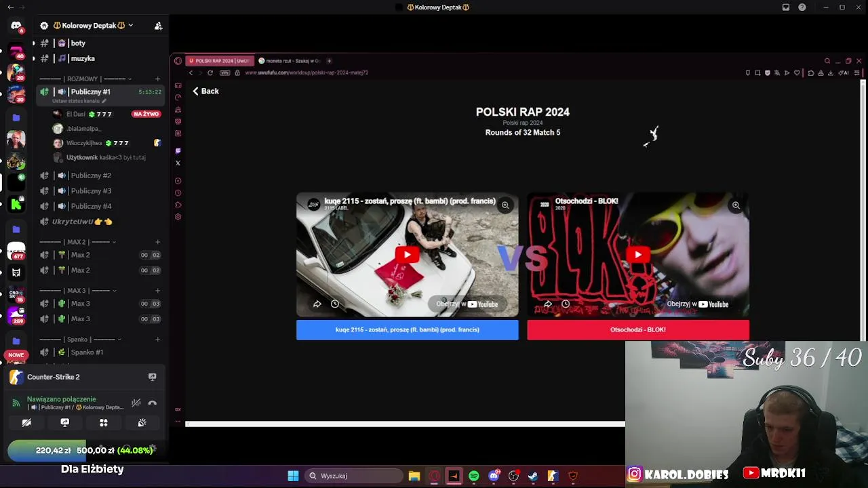The height and width of the screenshot is (488, 868).
Task: Click taskbar Wyszukaj search box
Action: [x=353, y=476]
